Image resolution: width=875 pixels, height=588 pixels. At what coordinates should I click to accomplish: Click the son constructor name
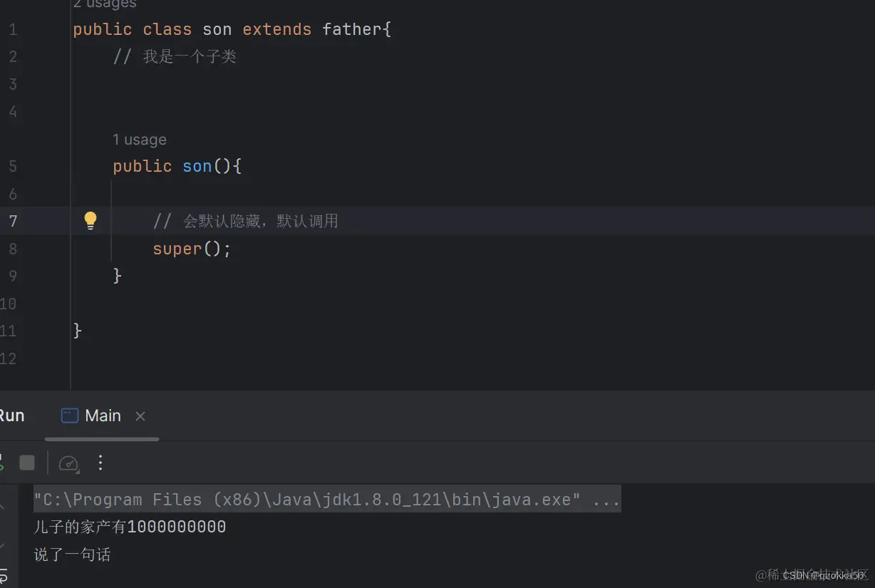(197, 166)
